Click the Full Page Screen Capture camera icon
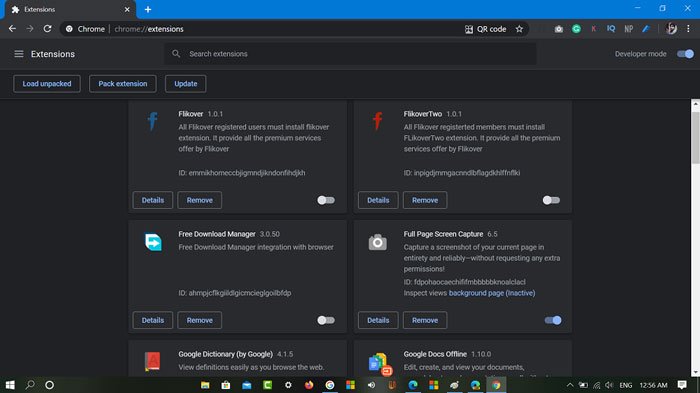The image size is (700, 393). 378,242
